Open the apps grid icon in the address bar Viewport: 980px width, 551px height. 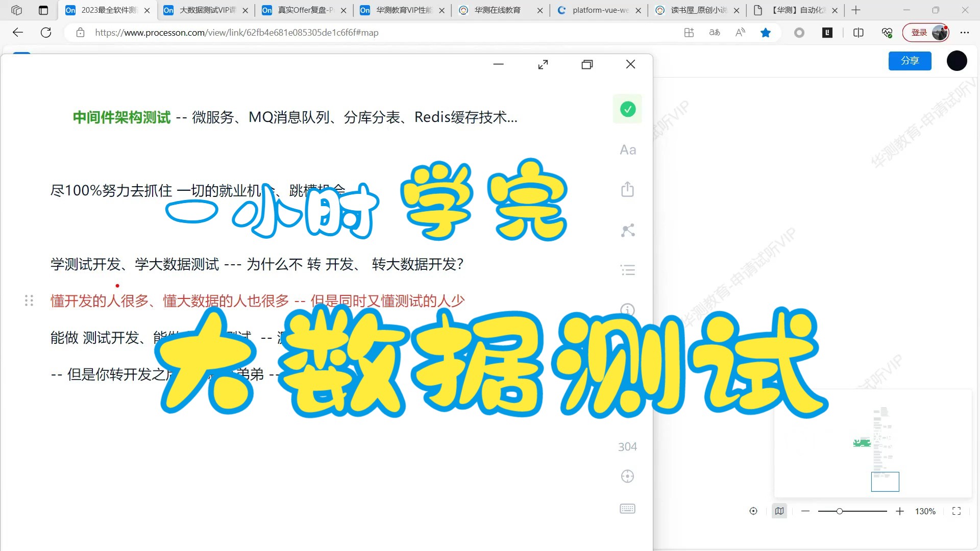[x=689, y=33]
